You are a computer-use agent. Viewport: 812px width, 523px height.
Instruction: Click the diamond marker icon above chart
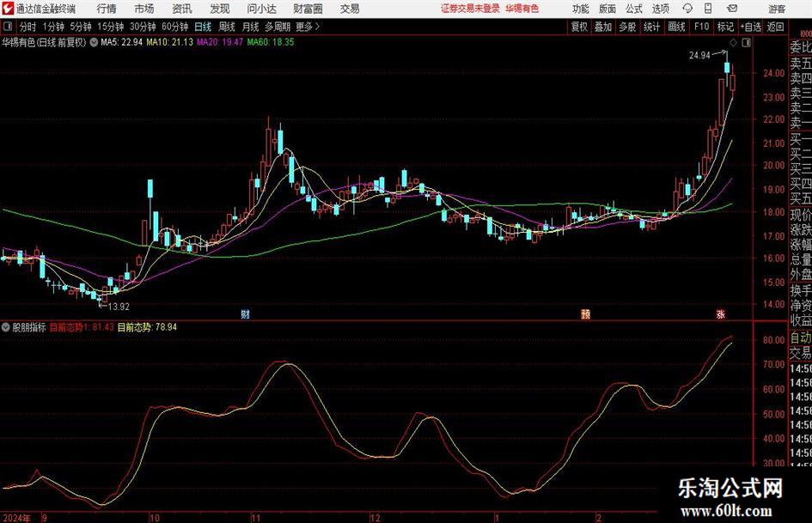[x=733, y=43]
